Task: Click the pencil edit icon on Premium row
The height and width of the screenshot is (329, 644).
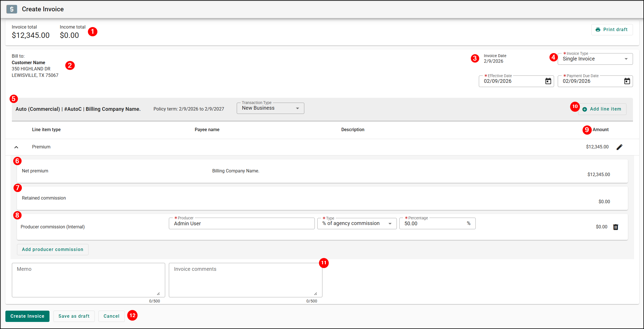Action: click(619, 147)
